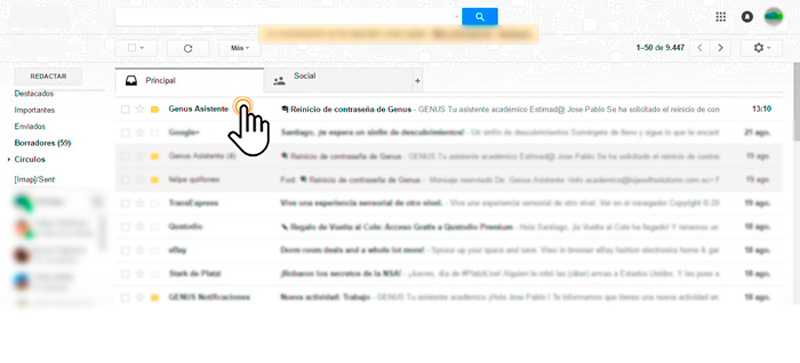Screen dimensions: 800x363
Task: Open the Destacados folder
Action: (x=34, y=93)
